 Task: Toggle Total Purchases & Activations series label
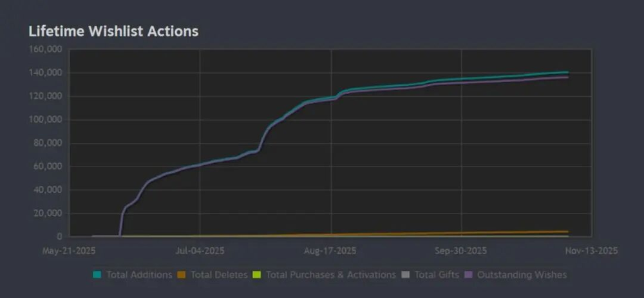point(331,275)
